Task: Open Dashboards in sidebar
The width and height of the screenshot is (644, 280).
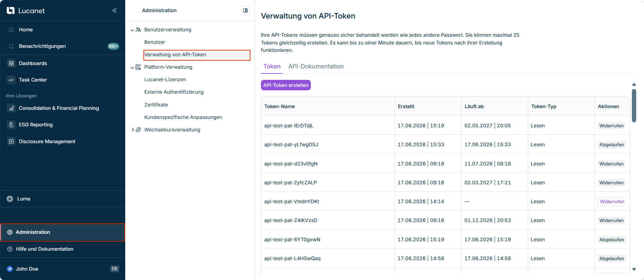Action: click(33, 63)
